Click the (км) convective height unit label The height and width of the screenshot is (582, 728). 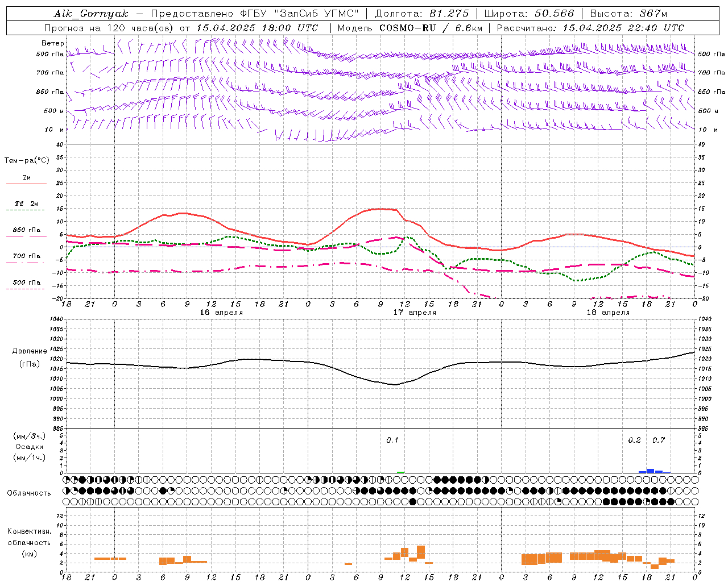30,553
